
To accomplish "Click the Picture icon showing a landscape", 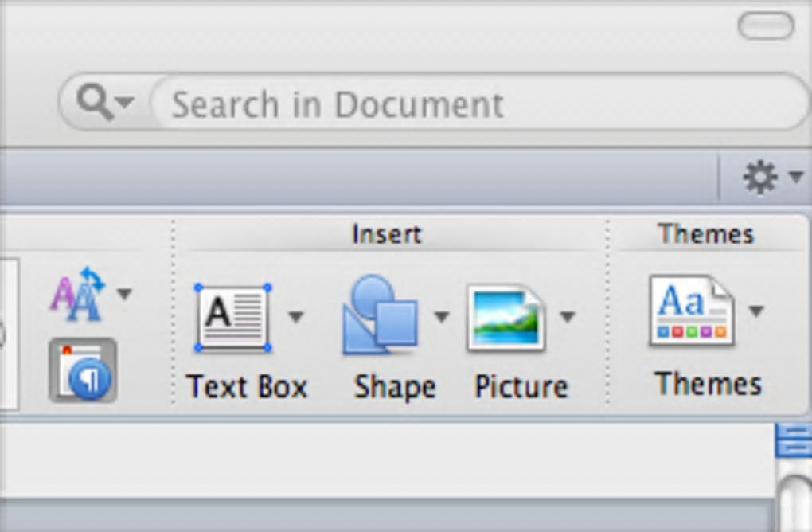I will [x=506, y=318].
